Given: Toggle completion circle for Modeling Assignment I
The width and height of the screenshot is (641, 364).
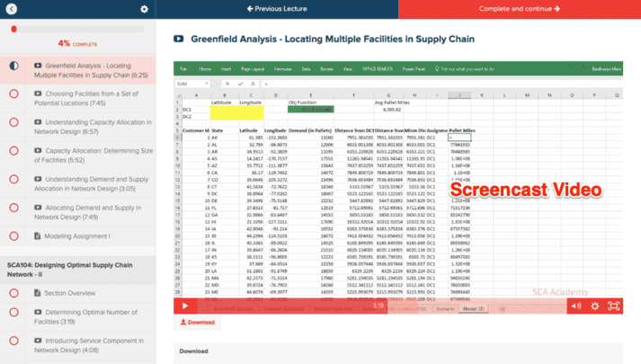Looking at the screenshot, I should pos(13,236).
